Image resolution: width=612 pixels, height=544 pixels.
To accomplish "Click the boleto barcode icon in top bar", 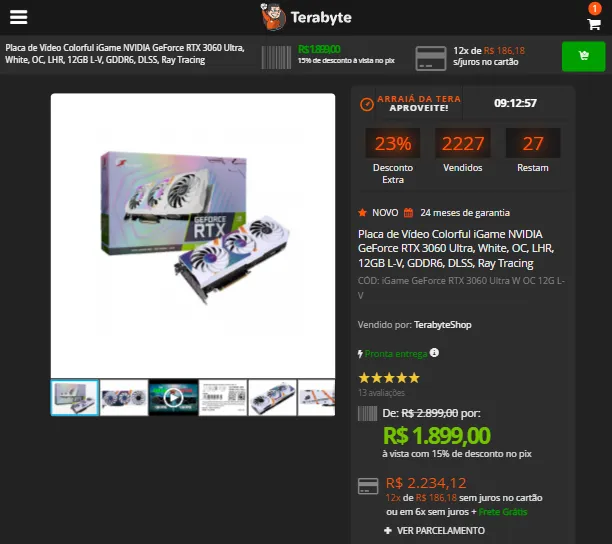I will point(276,57).
